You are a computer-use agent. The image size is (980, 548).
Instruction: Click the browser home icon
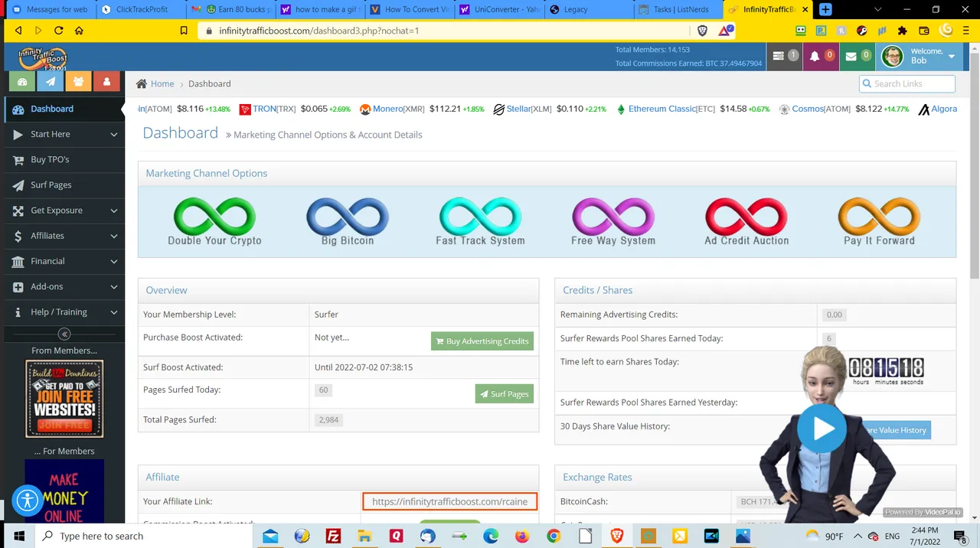click(x=79, y=31)
